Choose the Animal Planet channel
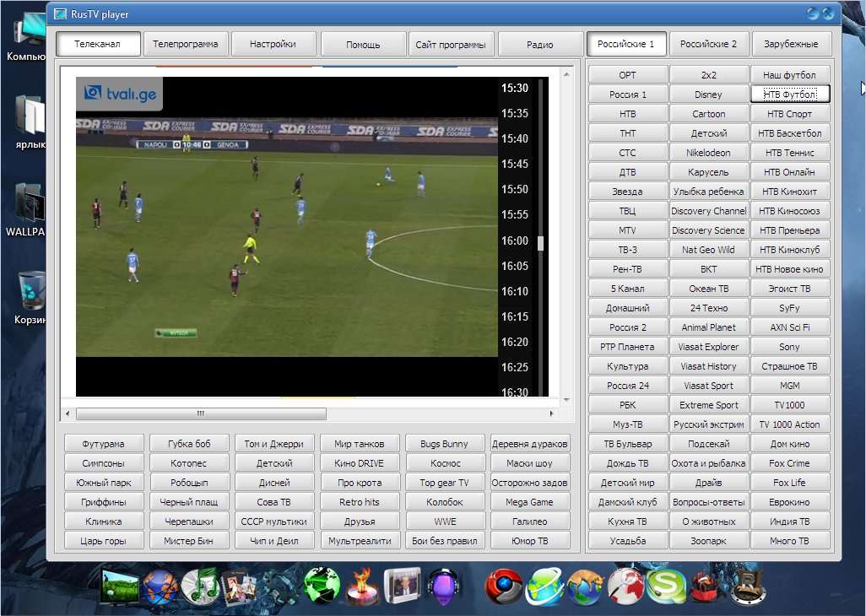The width and height of the screenshot is (866, 616). 709,327
